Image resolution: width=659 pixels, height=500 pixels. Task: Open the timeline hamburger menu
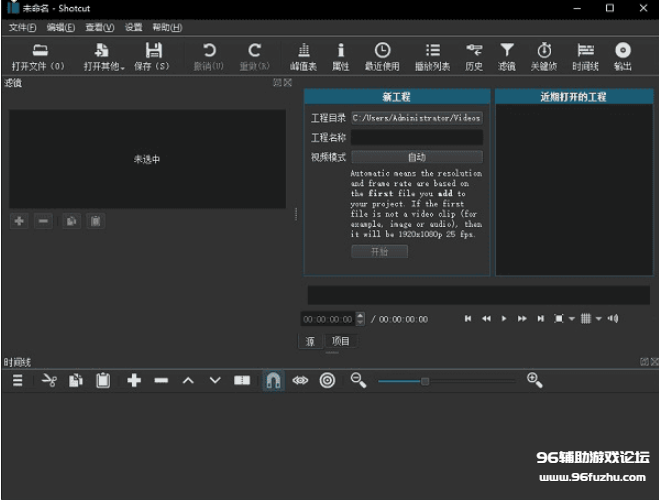17,380
